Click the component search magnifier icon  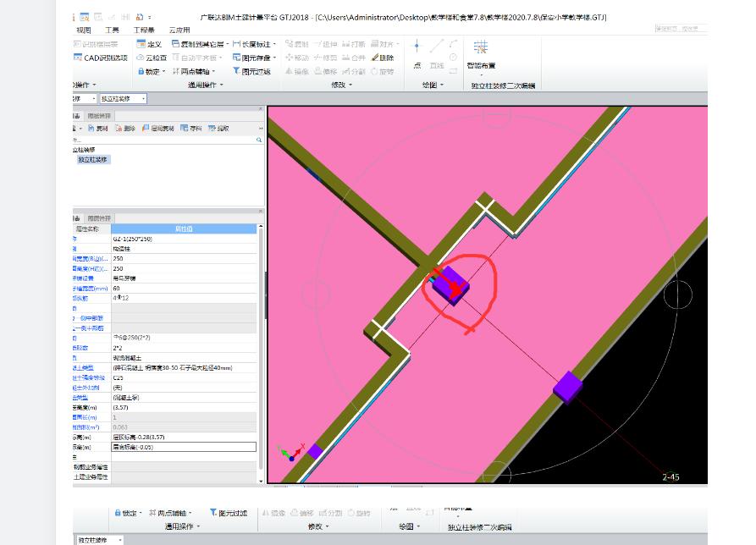(x=259, y=140)
